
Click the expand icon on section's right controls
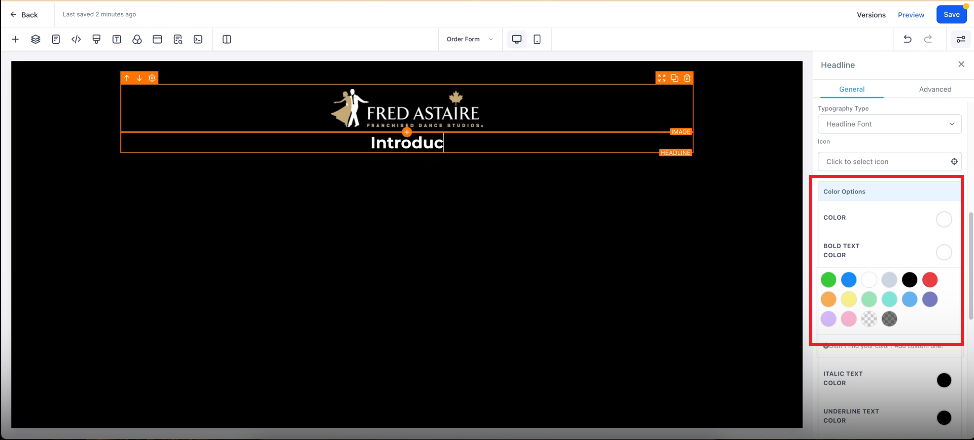pyautogui.click(x=662, y=78)
